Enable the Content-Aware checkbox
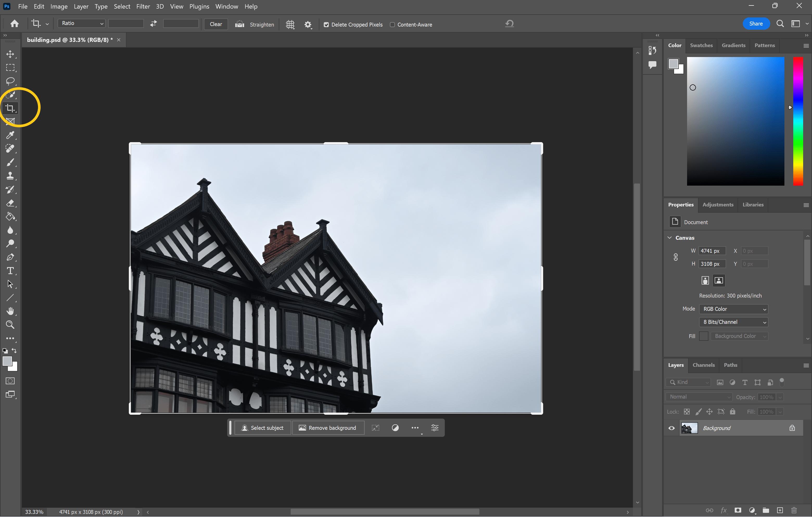The width and height of the screenshot is (812, 517). pyautogui.click(x=392, y=25)
